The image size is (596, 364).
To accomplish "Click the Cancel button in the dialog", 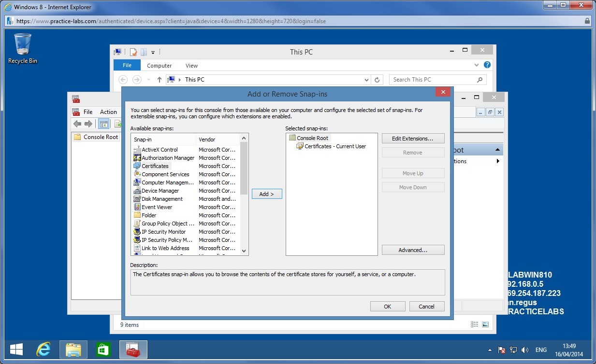I will [426, 306].
